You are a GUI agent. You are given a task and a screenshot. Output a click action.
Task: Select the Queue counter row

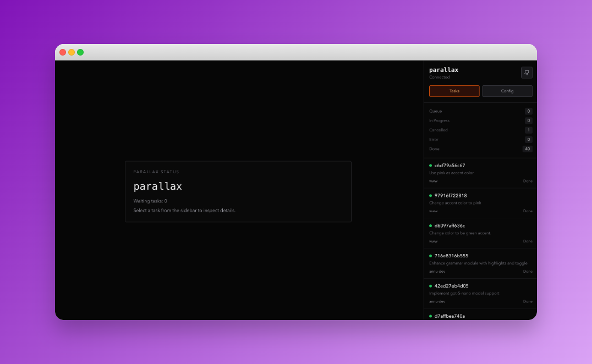click(480, 111)
